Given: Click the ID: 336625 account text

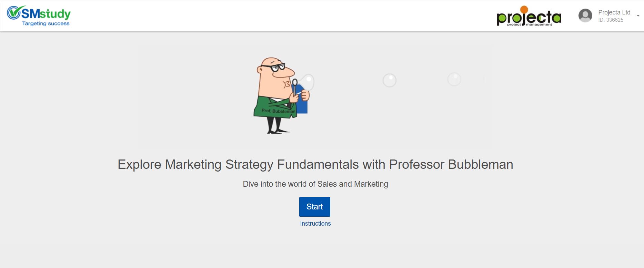Looking at the screenshot, I should pyautogui.click(x=611, y=20).
